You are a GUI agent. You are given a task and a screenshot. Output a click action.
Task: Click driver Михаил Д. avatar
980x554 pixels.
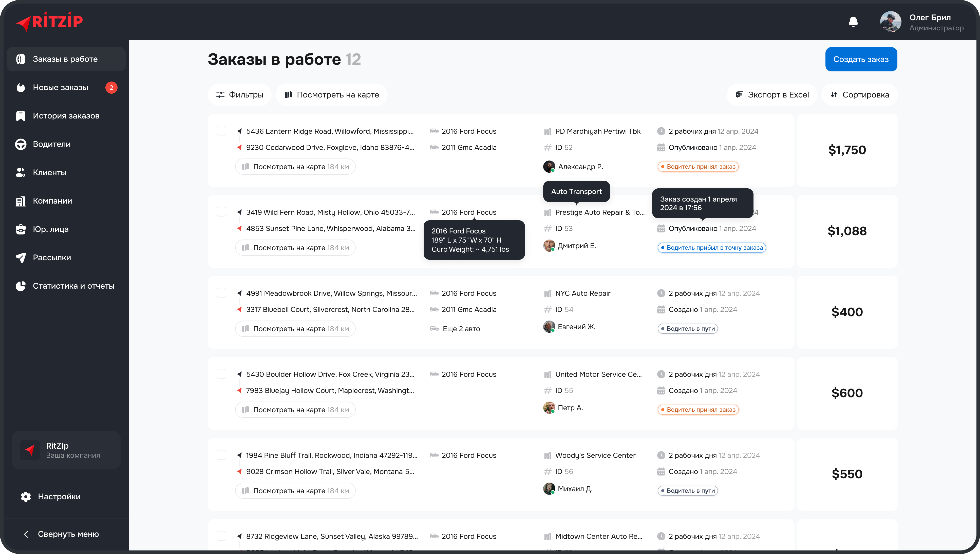pos(549,489)
